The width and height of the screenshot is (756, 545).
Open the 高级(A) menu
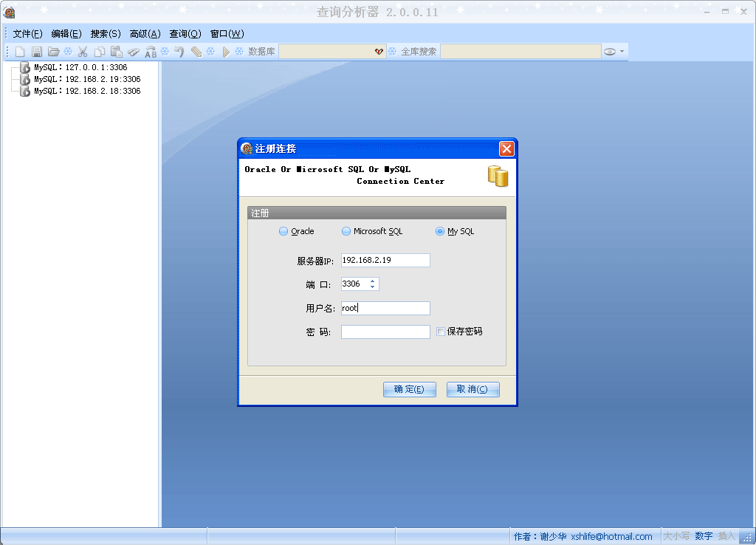pyautogui.click(x=145, y=34)
